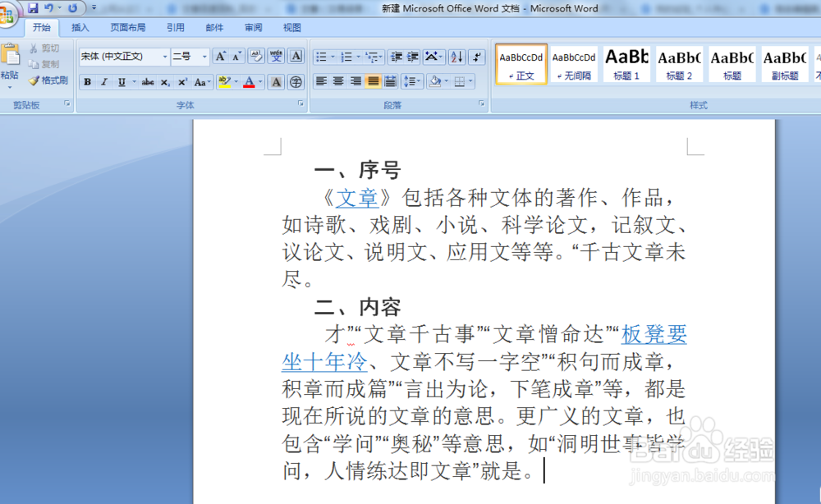Image resolution: width=821 pixels, height=504 pixels.
Task: Open phonetic guide (wén 文) tool
Action: coord(276,56)
